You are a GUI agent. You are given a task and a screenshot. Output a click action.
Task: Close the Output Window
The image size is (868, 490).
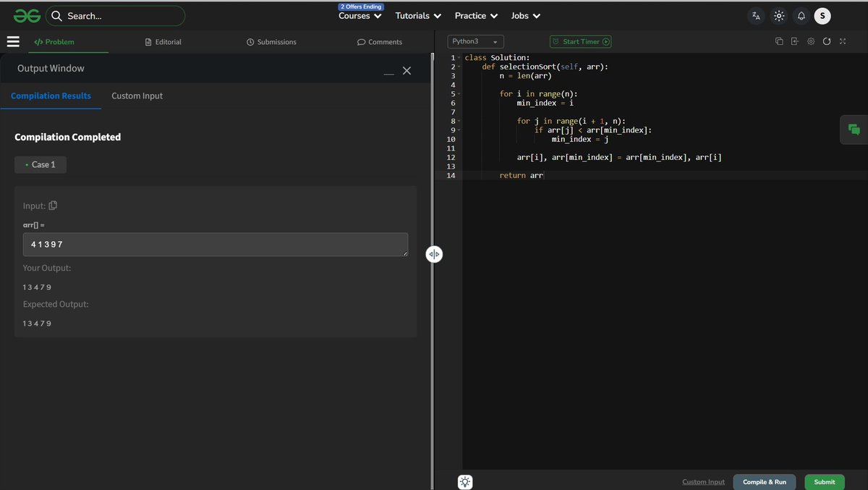(407, 70)
